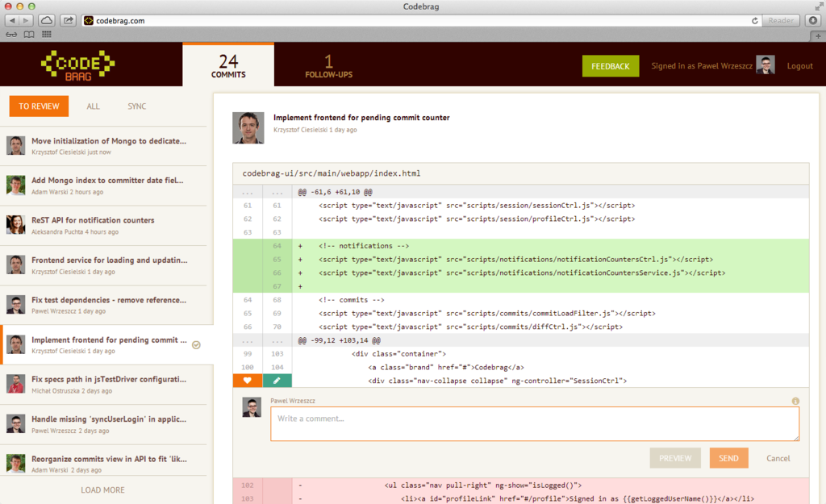
Task: Open commit 'Add Mongo index to committer date fiel...'
Action: [103, 186]
